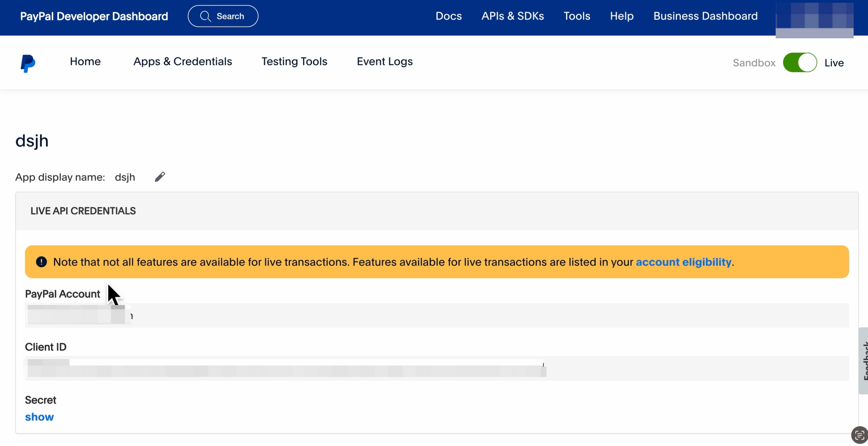Switch to Testing Tools tab
This screenshot has width=868, height=446.
[x=294, y=62]
